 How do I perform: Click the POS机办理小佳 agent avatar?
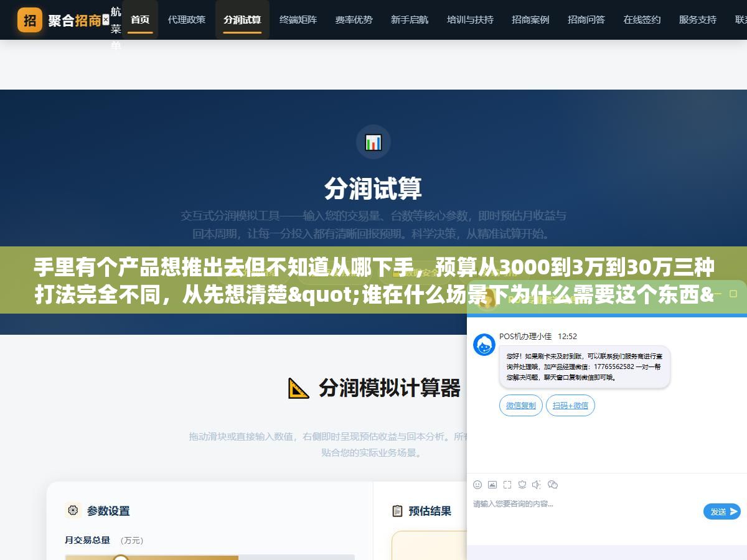click(484, 345)
